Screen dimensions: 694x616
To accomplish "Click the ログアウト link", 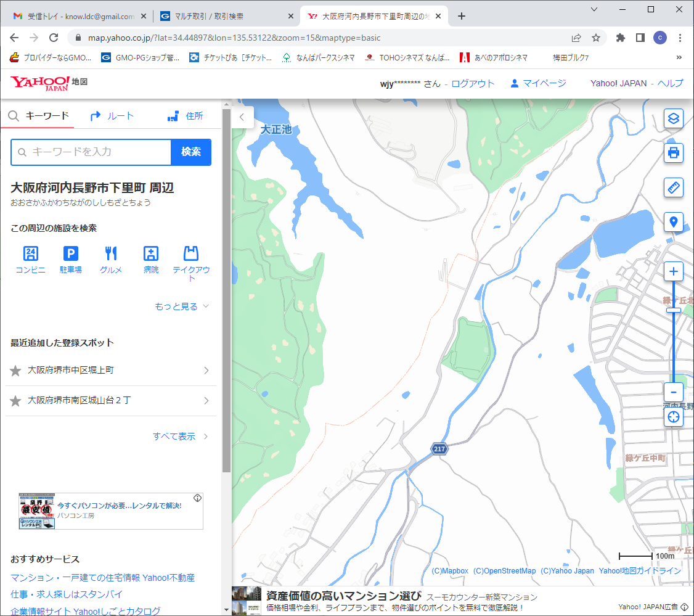I will tap(473, 83).
